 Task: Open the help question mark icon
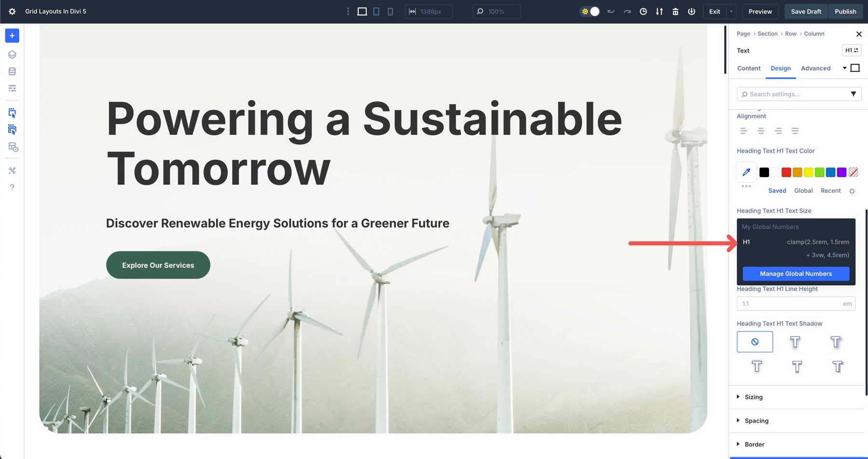[x=12, y=187]
